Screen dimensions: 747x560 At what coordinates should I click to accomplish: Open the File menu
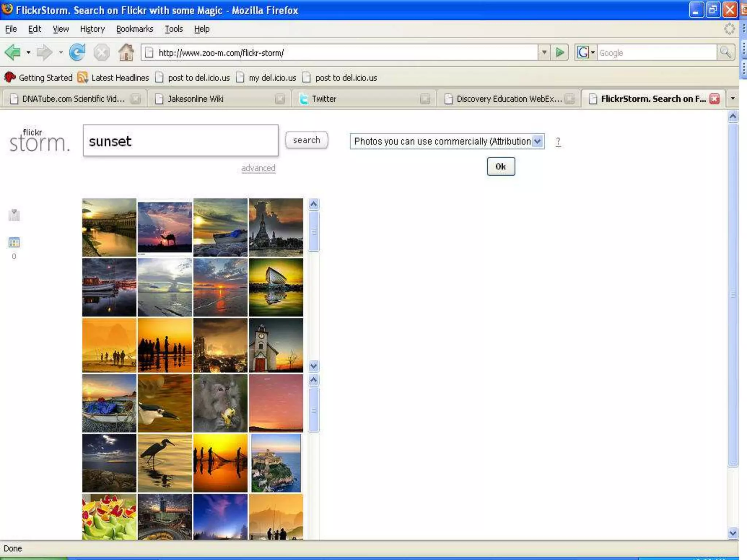(x=11, y=29)
